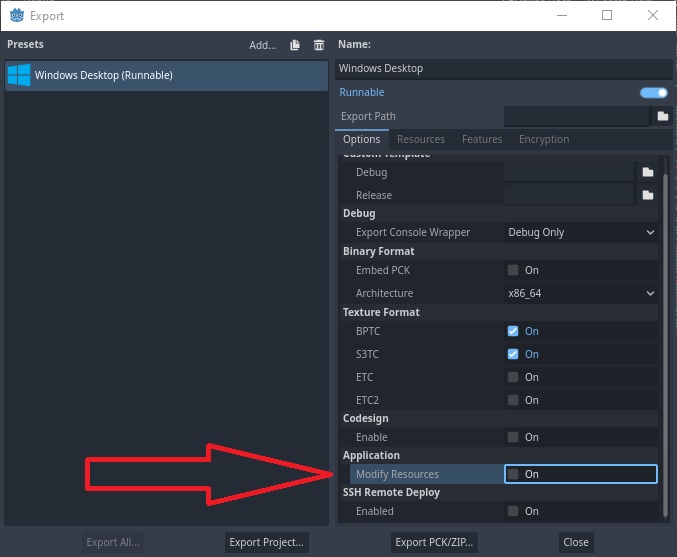Click the Export Project... button
Image resolution: width=677 pixels, height=557 pixels.
click(x=266, y=542)
